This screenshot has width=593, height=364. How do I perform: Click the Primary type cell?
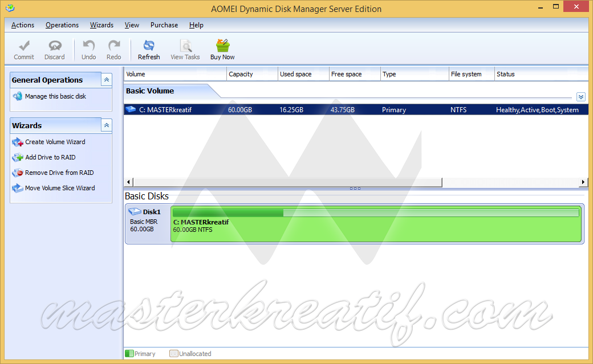393,110
